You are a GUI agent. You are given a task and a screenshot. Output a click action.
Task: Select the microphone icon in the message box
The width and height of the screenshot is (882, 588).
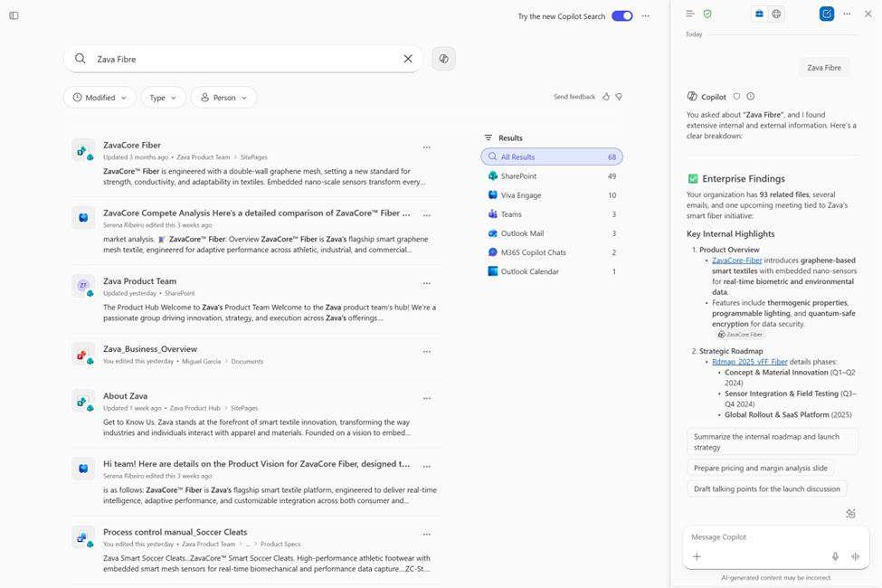coord(835,556)
